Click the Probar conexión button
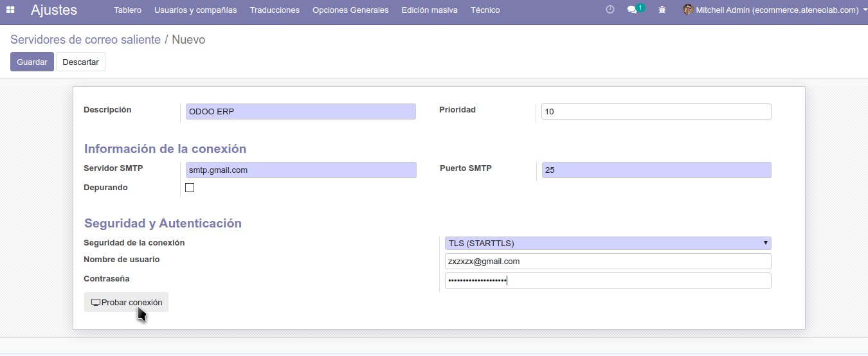This screenshot has width=868, height=356. [x=126, y=302]
